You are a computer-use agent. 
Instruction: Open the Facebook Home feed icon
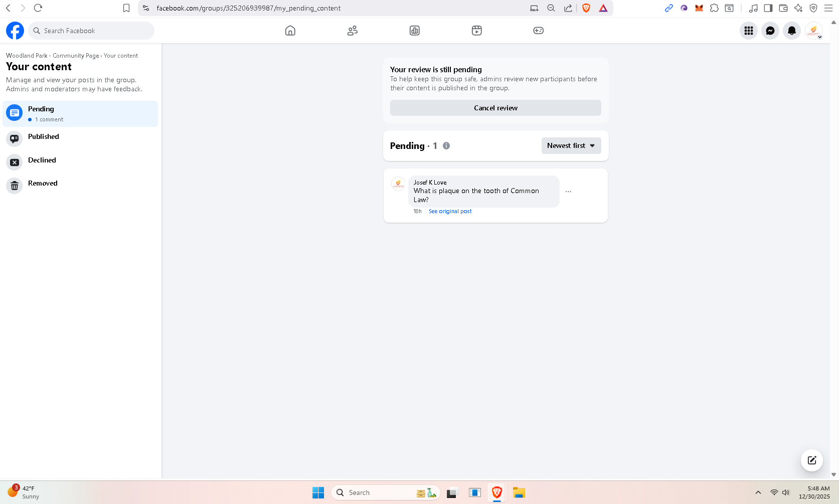pyautogui.click(x=290, y=31)
